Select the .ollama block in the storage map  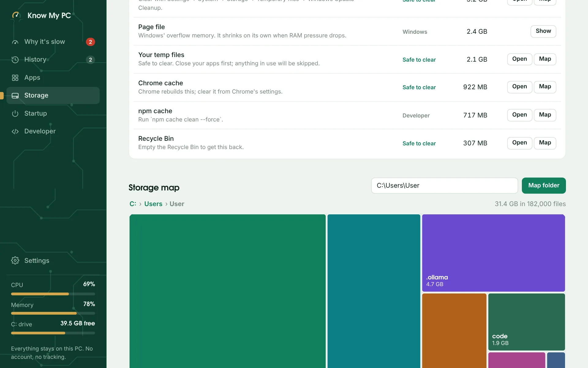(x=493, y=253)
